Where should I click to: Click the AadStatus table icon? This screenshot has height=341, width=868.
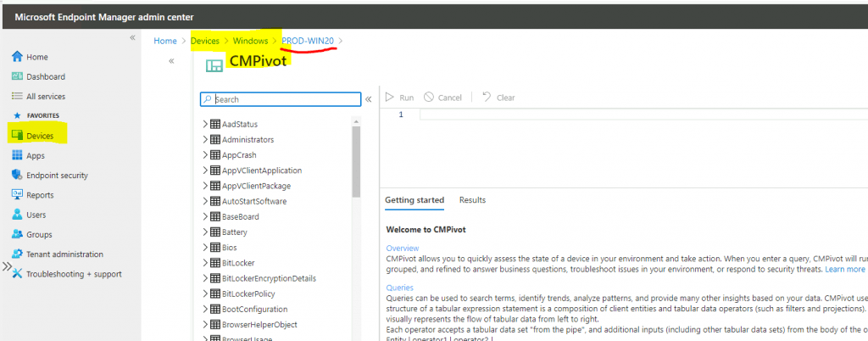point(215,124)
